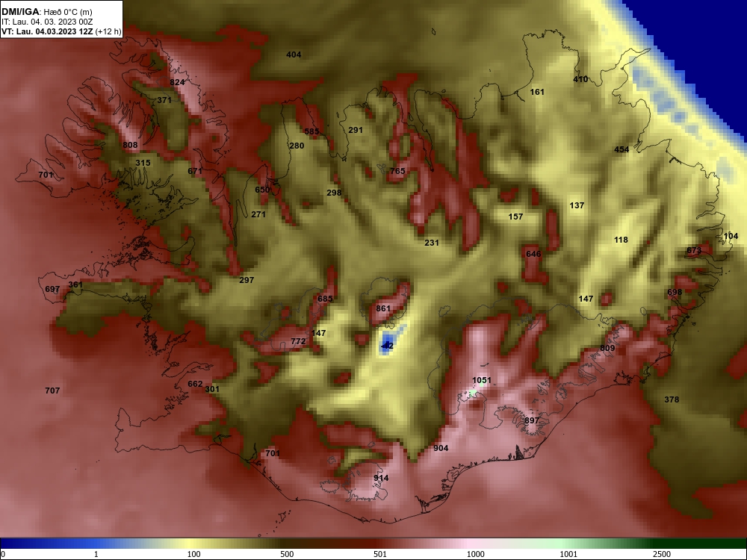Viewport: 747px width, 560px height.
Task: Click the map value 404
Action: tap(294, 55)
